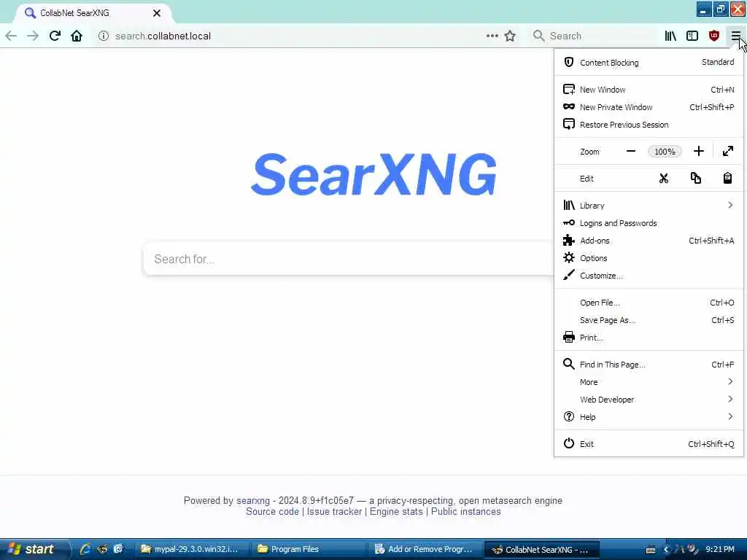Close the CollabNet SearXNG tab
The width and height of the screenshot is (747, 560).
[x=157, y=13]
